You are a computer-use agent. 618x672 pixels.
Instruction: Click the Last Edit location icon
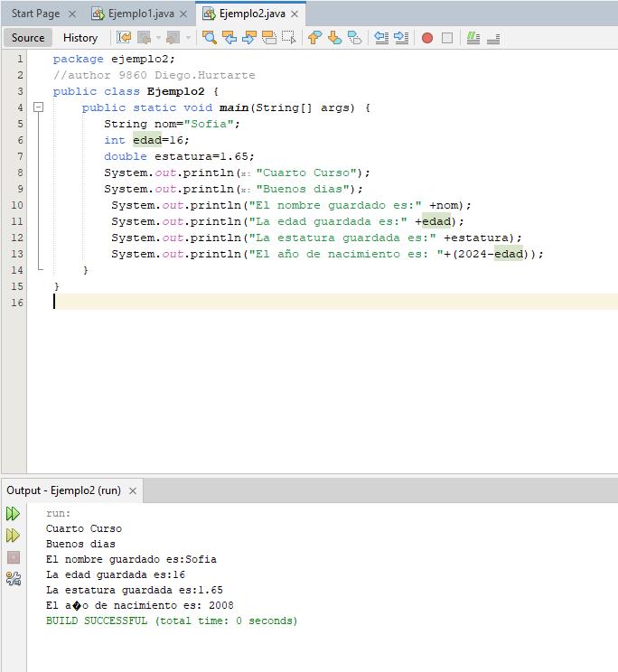tap(124, 38)
